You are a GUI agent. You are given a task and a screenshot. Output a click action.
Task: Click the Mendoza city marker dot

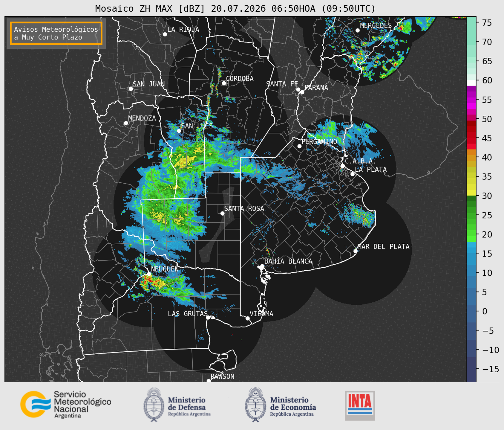[126, 123]
